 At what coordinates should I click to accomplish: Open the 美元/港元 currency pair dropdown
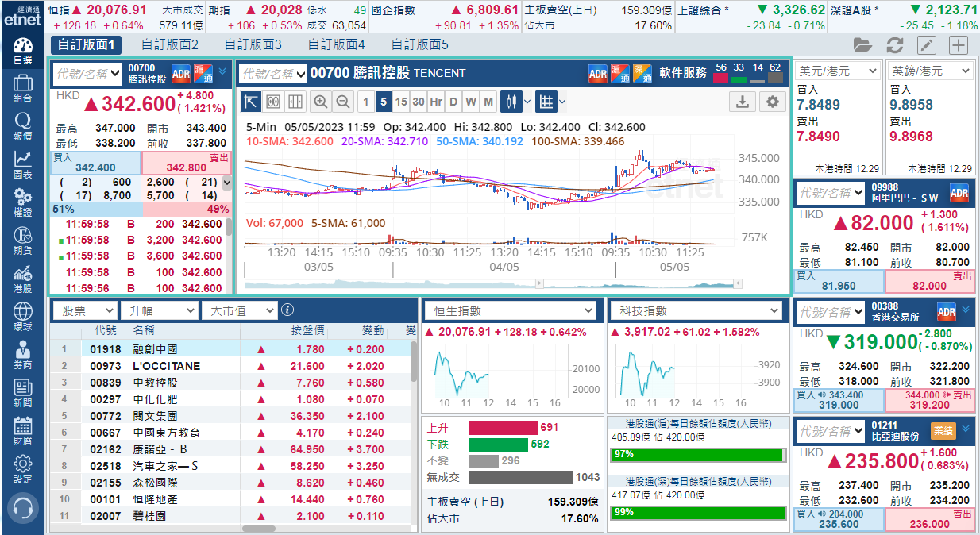pos(838,71)
